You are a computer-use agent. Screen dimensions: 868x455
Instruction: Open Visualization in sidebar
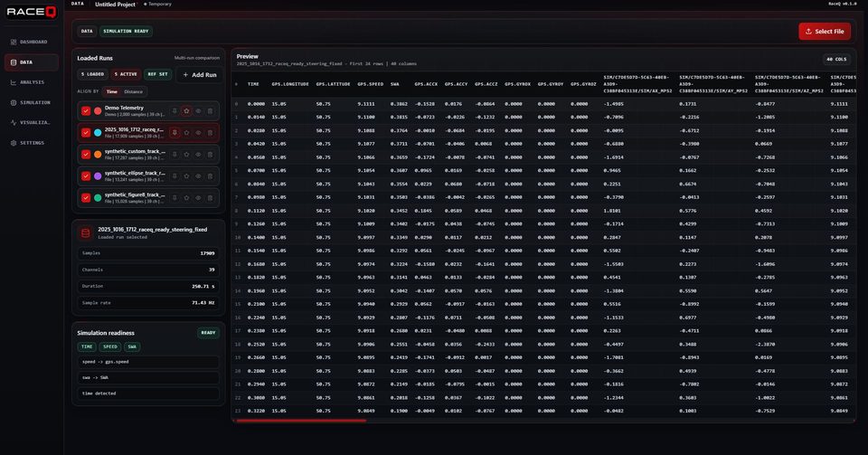[31, 123]
